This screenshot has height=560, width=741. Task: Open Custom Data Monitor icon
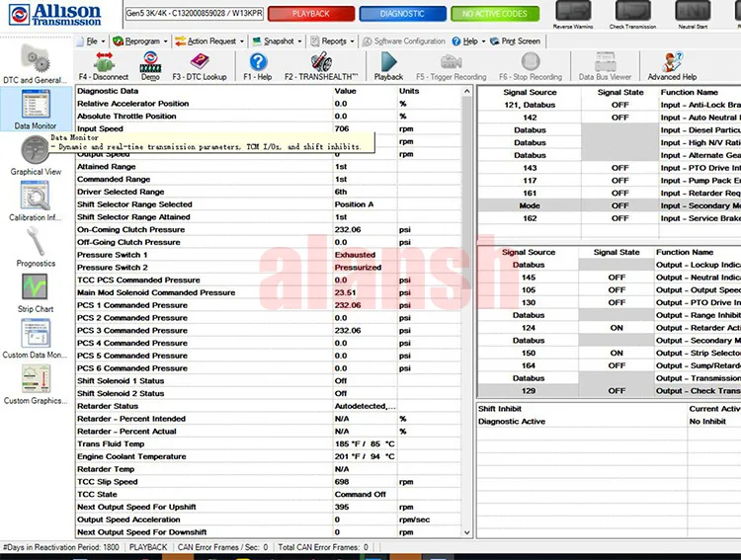click(35, 333)
